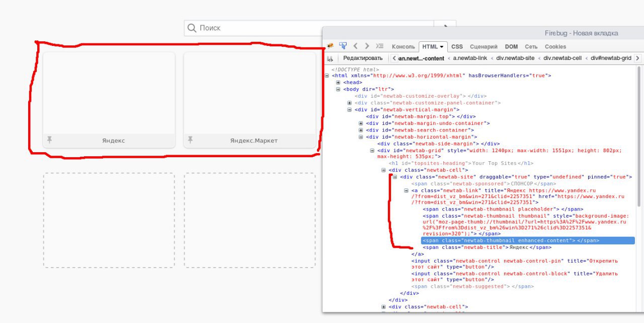
Task: Collapse the newtab-vertical-margin node
Action: [349, 109]
